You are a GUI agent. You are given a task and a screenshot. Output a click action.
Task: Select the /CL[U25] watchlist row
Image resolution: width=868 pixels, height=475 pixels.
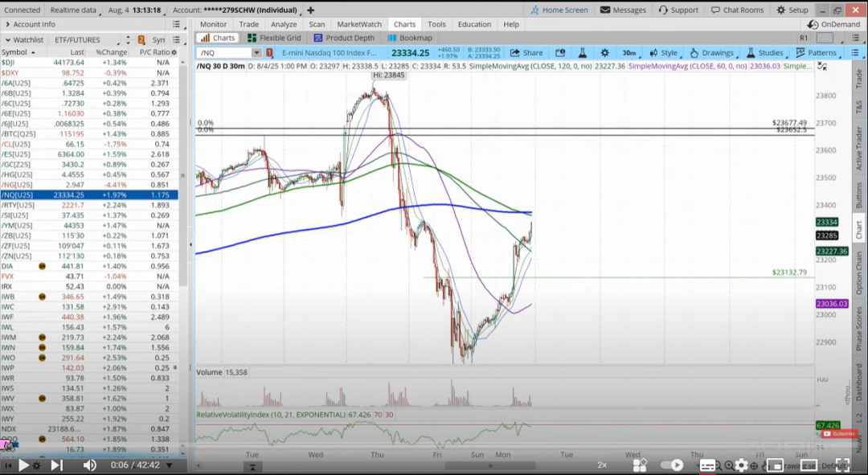(89, 144)
